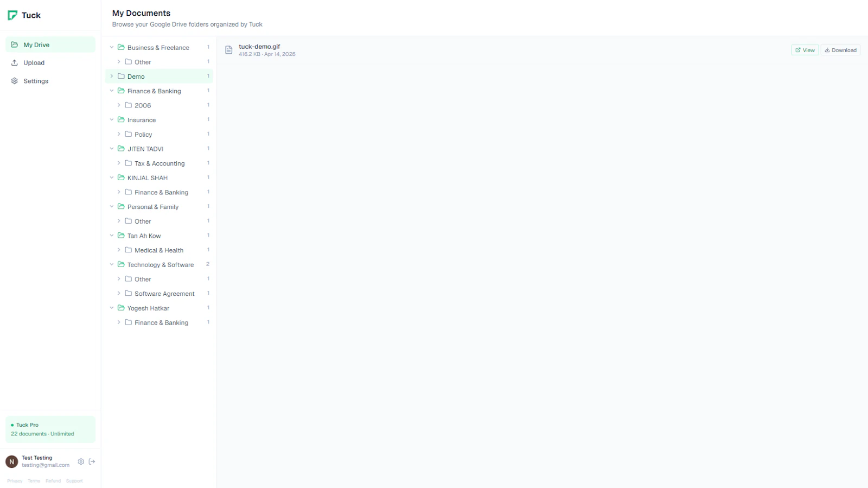The image size is (868, 488).
Task: Collapse the Yogesh Hatkar folder
Action: coord(112,308)
